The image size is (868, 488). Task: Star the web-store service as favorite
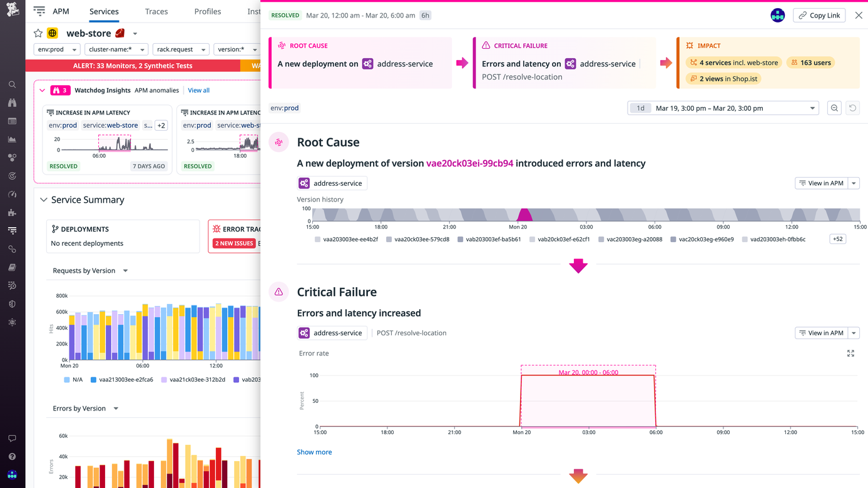point(38,33)
